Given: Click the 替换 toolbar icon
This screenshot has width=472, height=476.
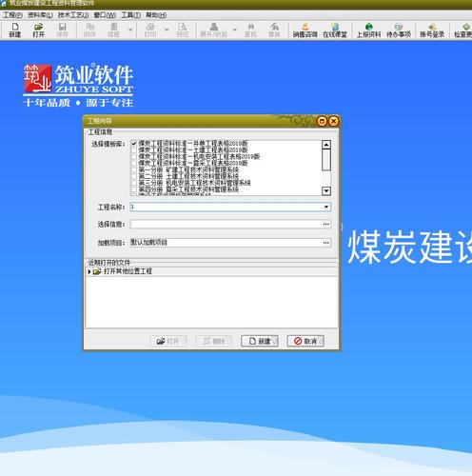Looking at the screenshot, I should click(274, 30).
